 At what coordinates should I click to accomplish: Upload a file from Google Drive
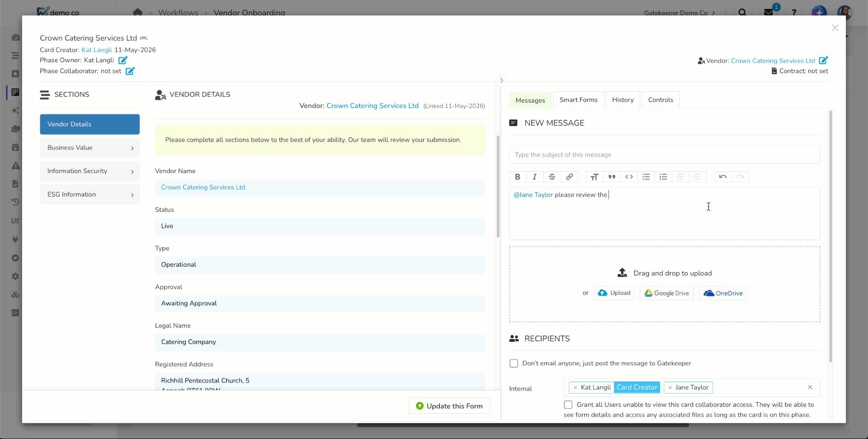[666, 293]
